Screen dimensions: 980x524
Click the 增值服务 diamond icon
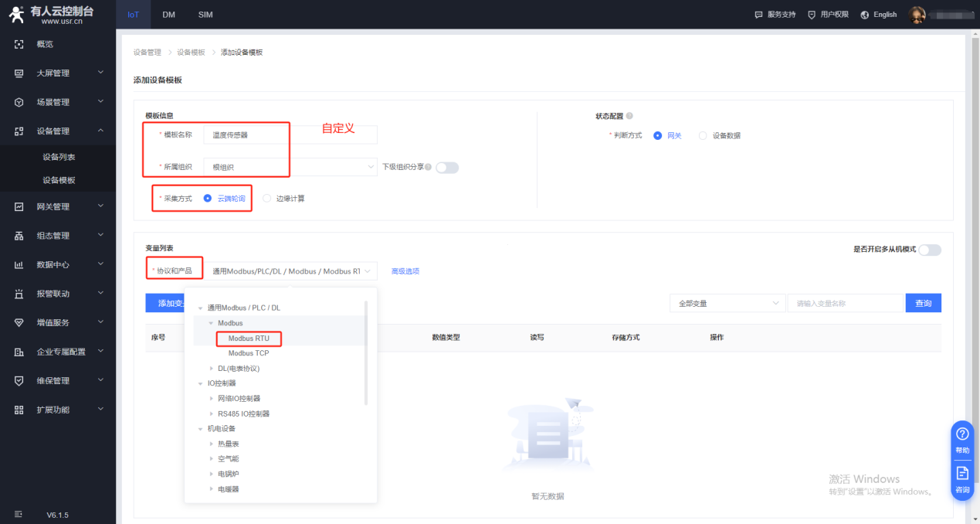(x=19, y=322)
